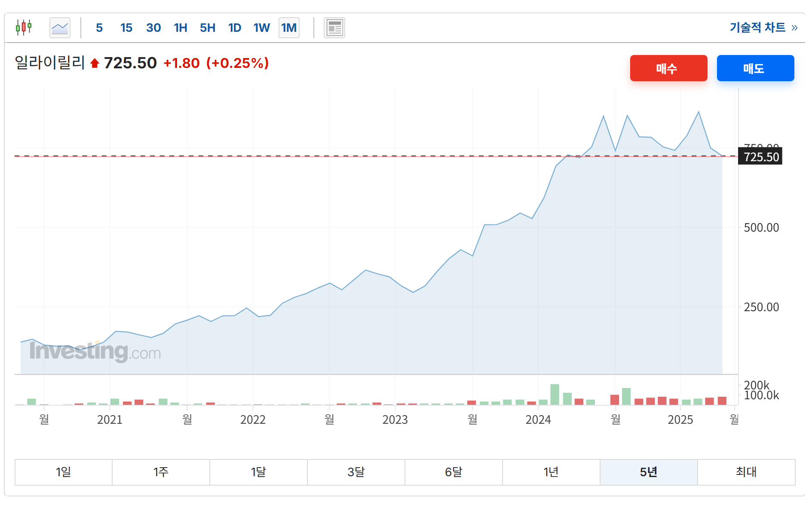Click the 일라이릴리 stock name

click(50, 63)
